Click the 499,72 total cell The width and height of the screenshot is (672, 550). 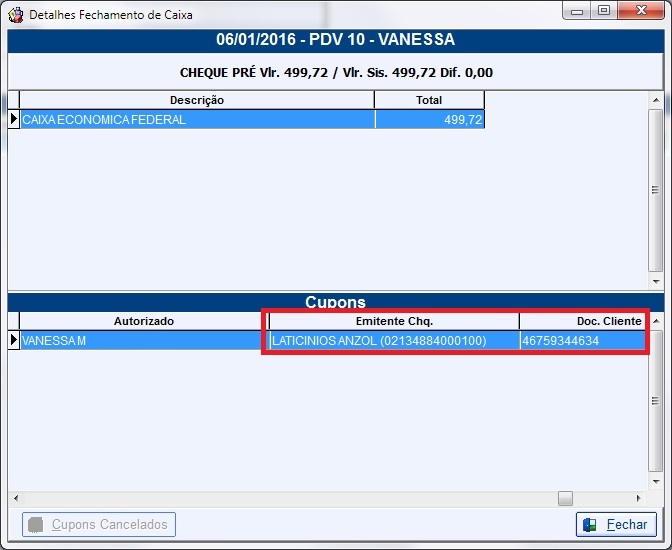tap(429, 120)
